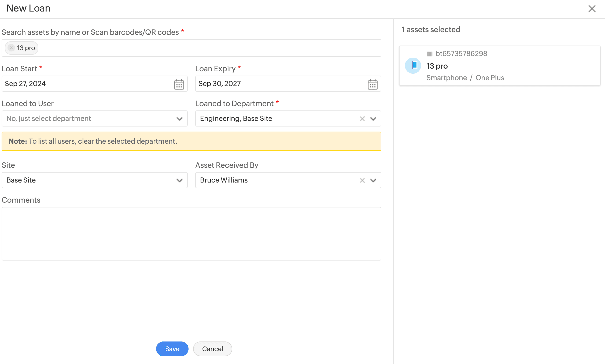Image resolution: width=605 pixels, height=364 pixels.
Task: Open the Site dropdown showing Base Site
Action: [x=94, y=180]
